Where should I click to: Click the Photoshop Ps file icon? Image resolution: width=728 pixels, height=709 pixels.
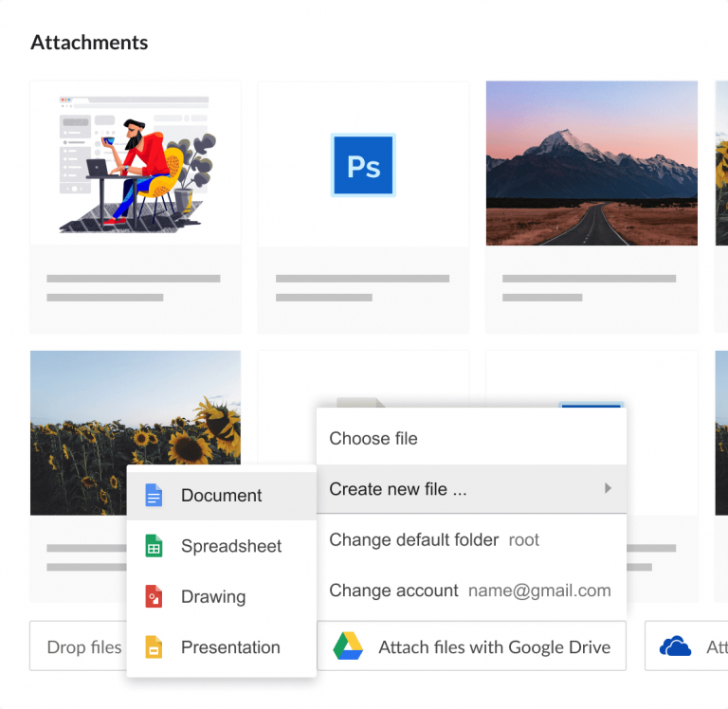point(363,166)
